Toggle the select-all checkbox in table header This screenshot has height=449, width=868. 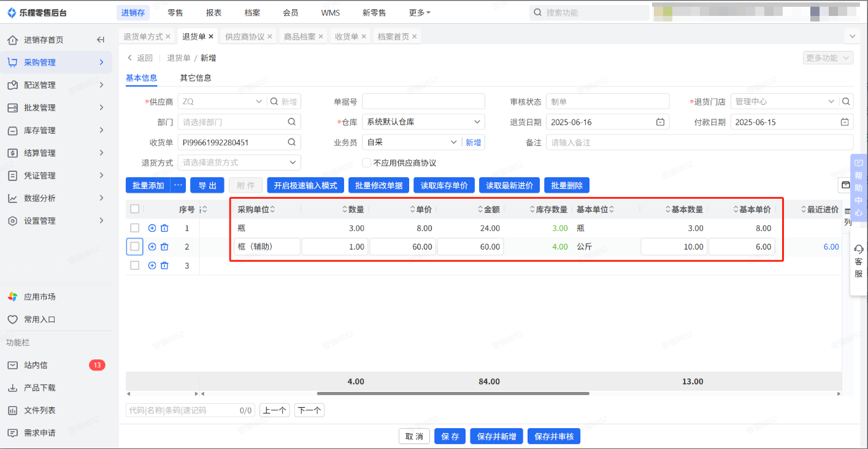coord(135,209)
